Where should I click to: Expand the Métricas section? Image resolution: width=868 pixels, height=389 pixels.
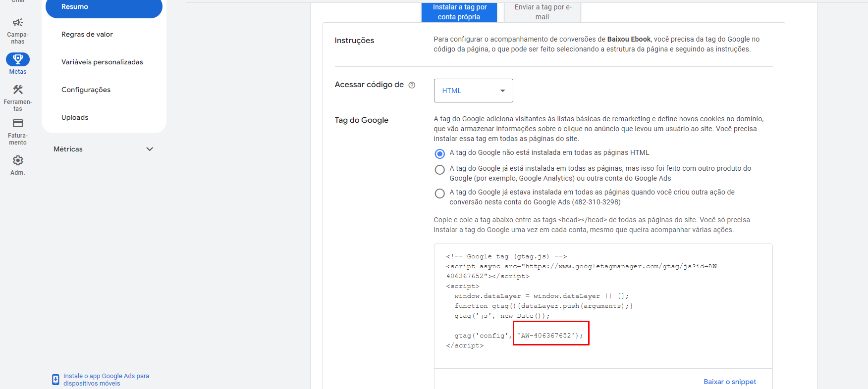point(104,149)
